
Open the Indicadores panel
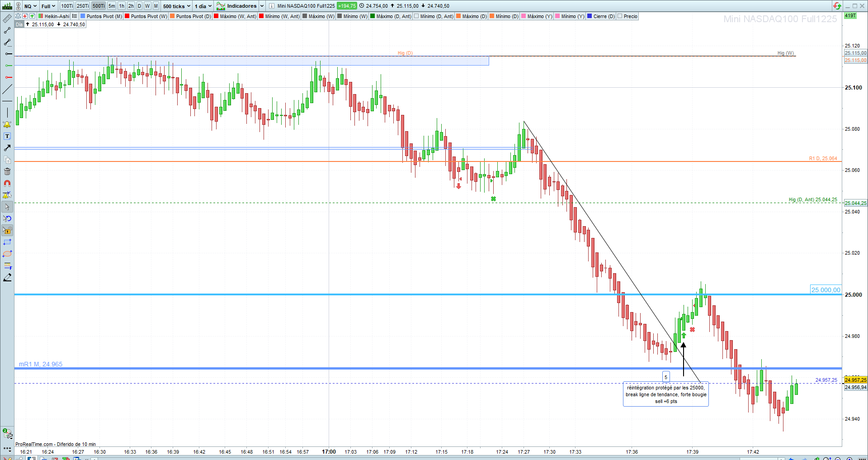pos(240,6)
